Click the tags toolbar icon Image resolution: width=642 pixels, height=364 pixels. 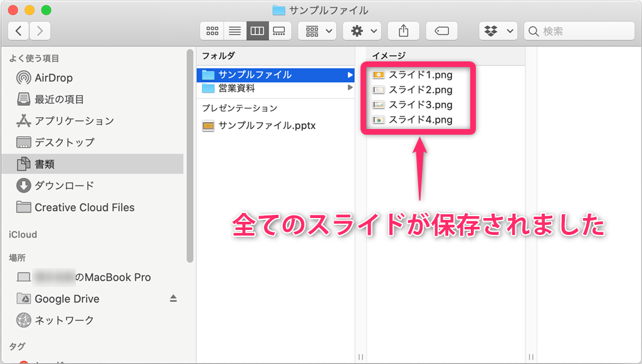(441, 31)
